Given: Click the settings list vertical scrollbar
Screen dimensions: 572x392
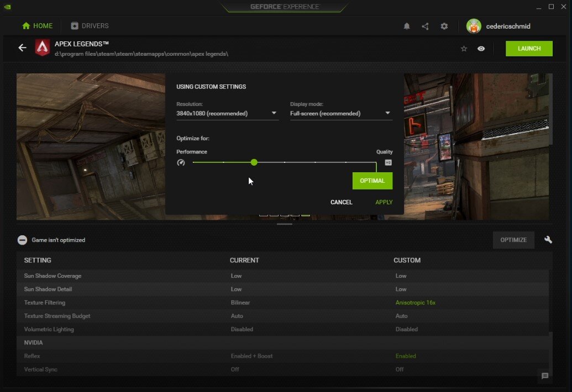Looking at the screenshot, I should pos(550,353).
